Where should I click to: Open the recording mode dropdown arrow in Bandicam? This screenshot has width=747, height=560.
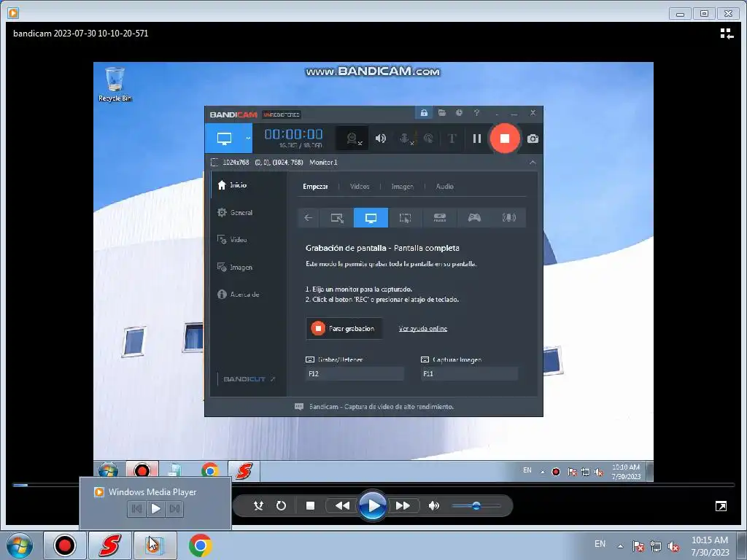click(x=248, y=139)
